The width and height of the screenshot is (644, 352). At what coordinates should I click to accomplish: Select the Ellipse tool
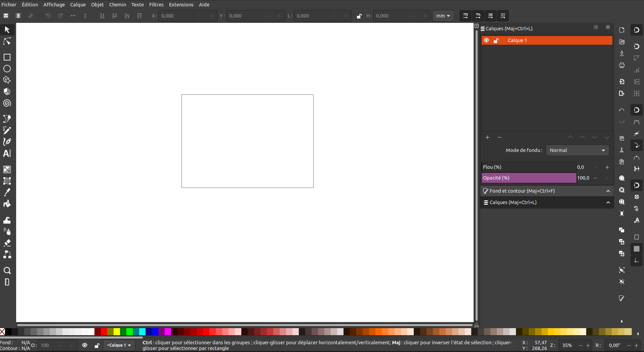tap(7, 69)
